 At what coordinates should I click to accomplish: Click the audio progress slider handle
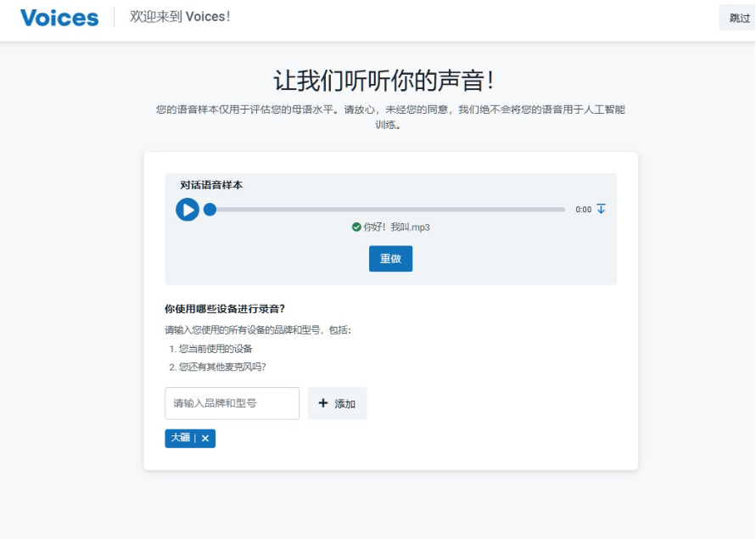point(210,210)
